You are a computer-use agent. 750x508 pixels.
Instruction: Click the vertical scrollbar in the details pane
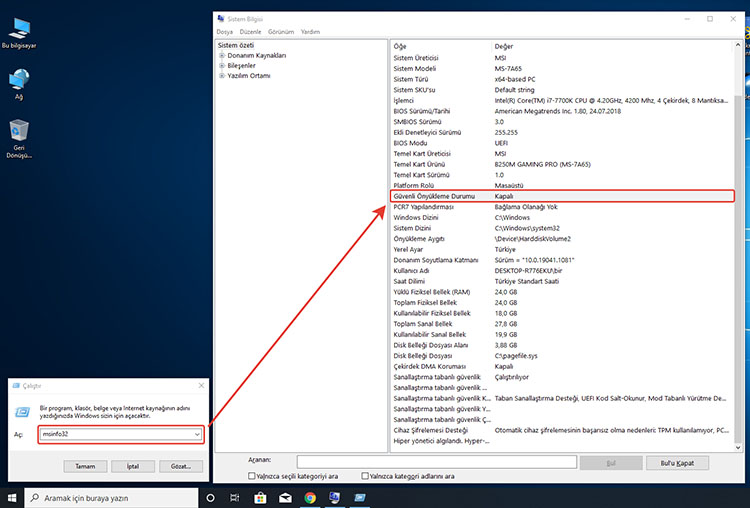point(739,250)
